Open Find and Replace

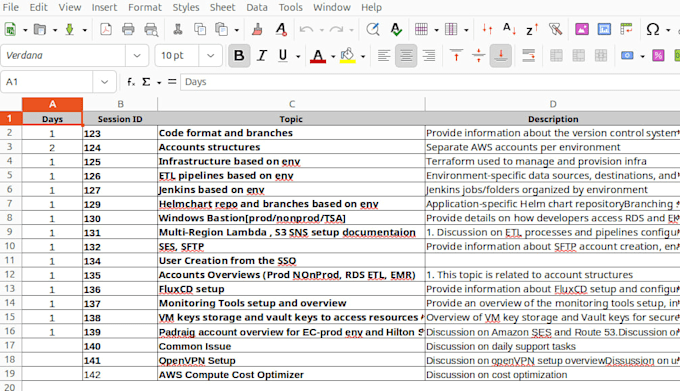(x=373, y=29)
